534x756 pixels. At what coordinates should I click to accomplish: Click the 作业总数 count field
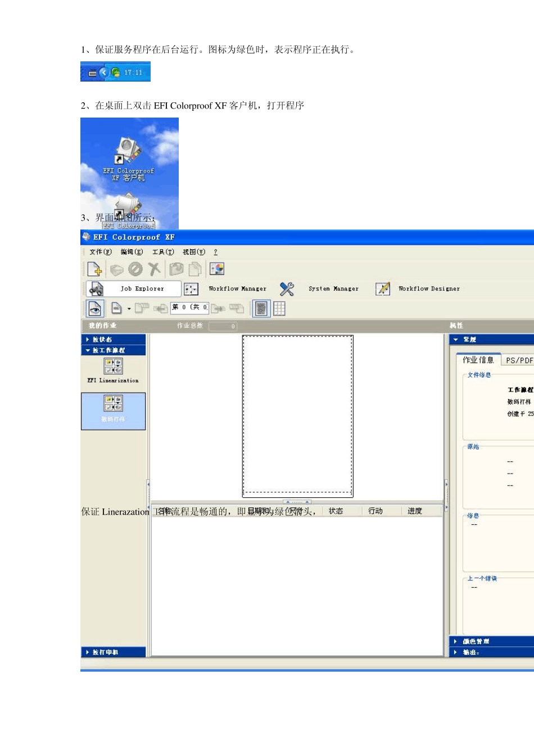tap(223, 326)
